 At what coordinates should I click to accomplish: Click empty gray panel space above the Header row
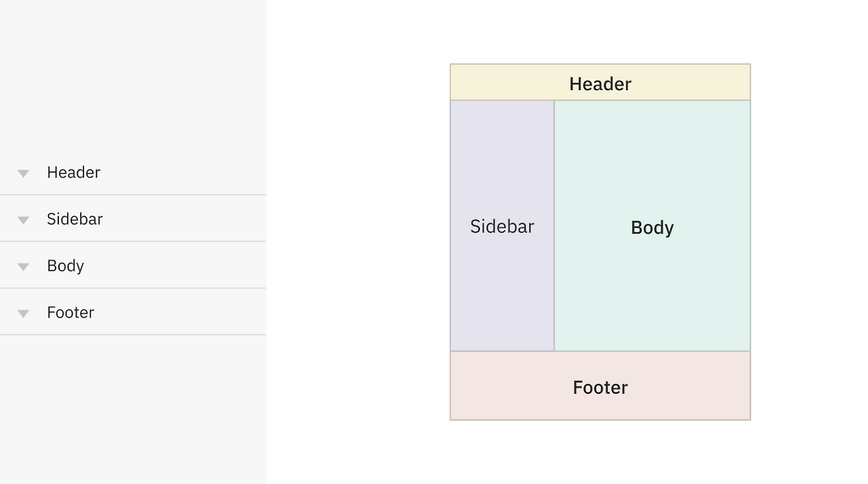click(x=133, y=75)
